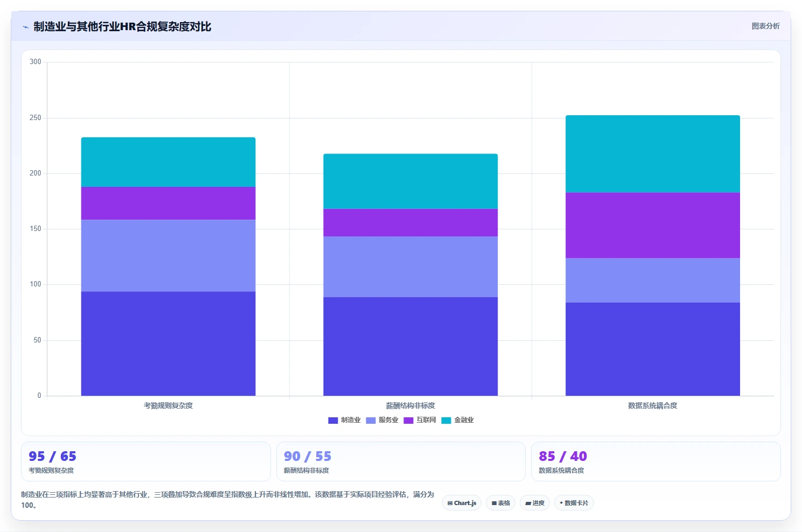Click the Chart.js tag chip

462,503
